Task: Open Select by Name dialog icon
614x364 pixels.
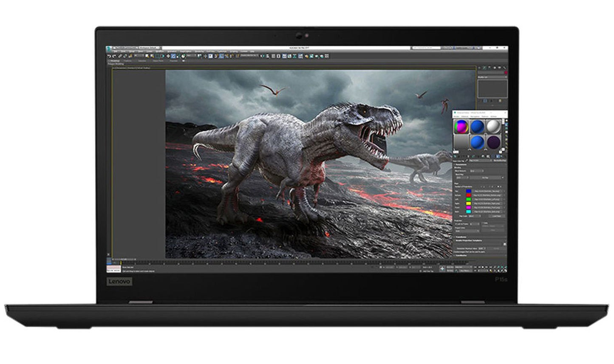Action: (x=152, y=56)
